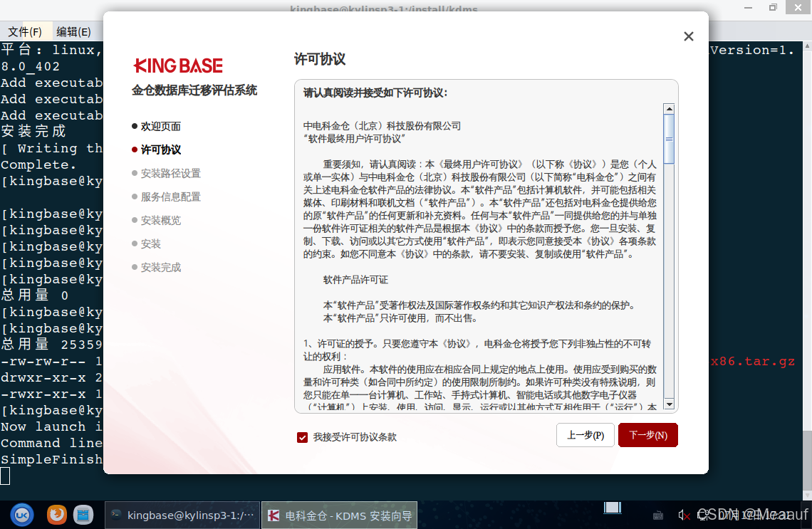The image size is (812, 529).
Task: Open the file manager icon on taskbar
Action: pyautogui.click(x=83, y=515)
